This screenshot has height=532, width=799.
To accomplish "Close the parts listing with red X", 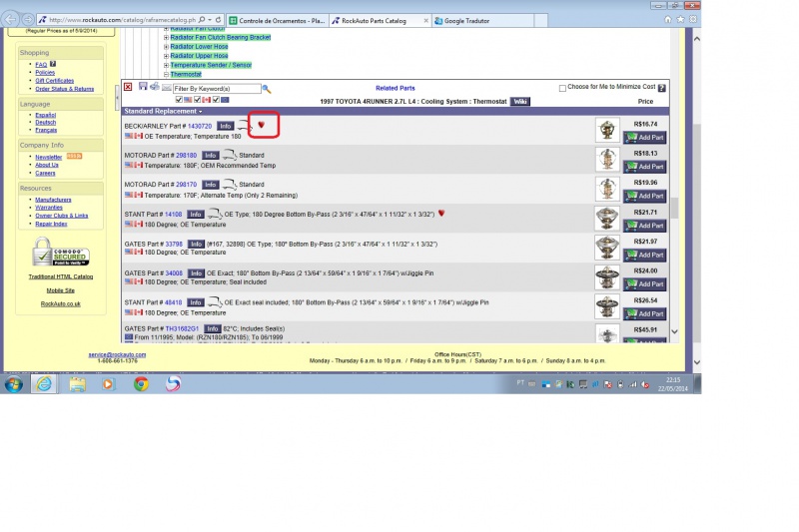I will [x=128, y=87].
